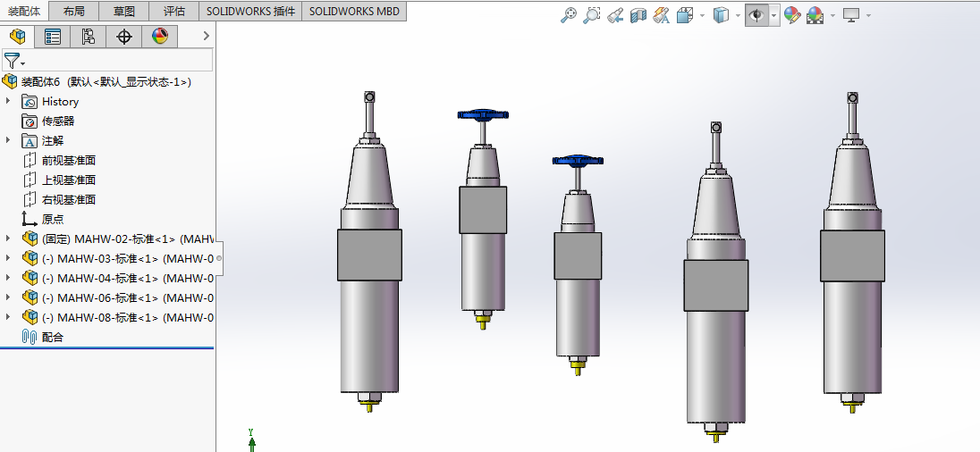Switch to the 装配体 tab

[x=24, y=12]
